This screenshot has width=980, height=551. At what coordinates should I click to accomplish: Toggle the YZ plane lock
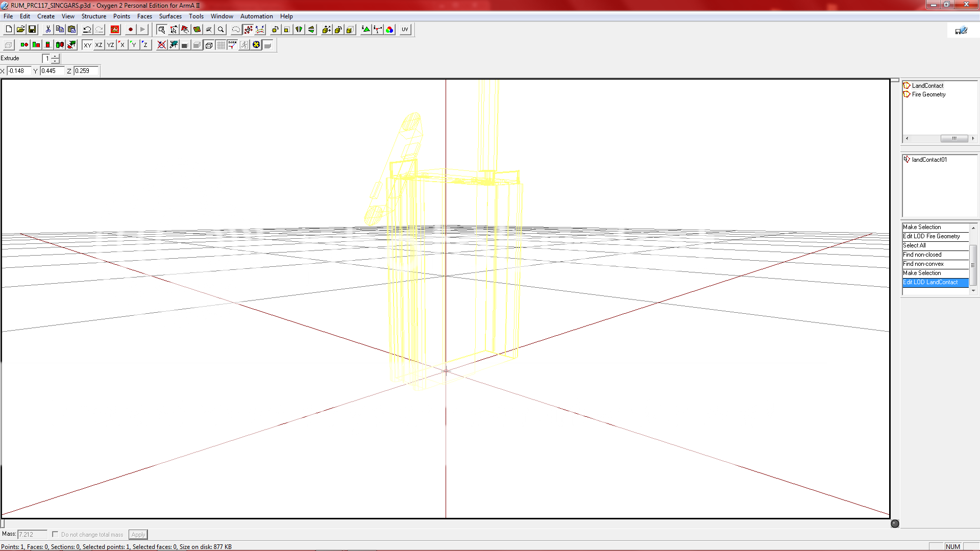tap(110, 45)
